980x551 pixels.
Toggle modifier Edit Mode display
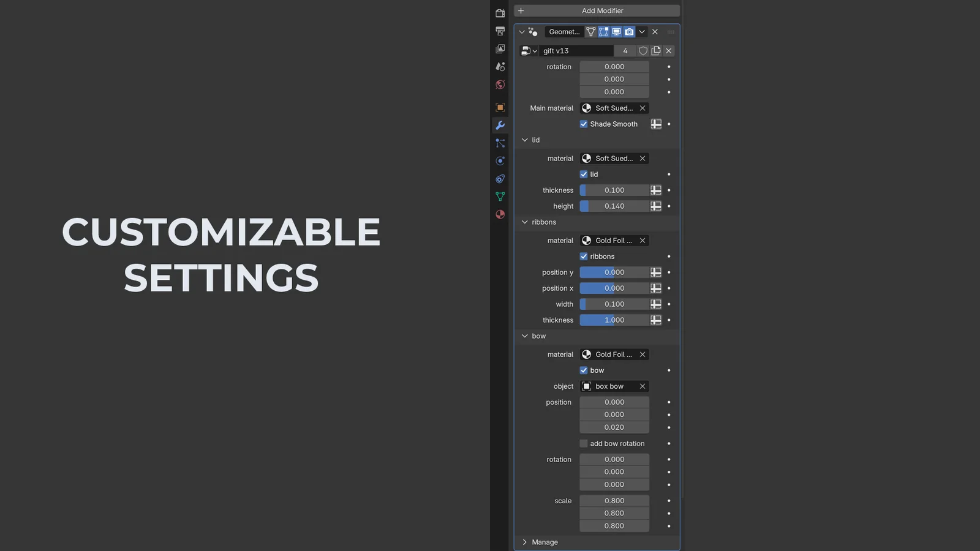(x=603, y=32)
